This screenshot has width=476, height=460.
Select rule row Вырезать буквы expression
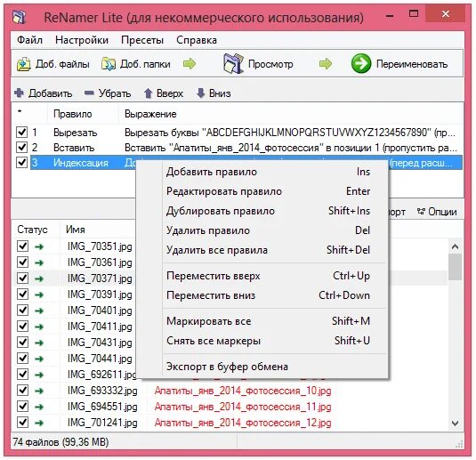[290, 133]
